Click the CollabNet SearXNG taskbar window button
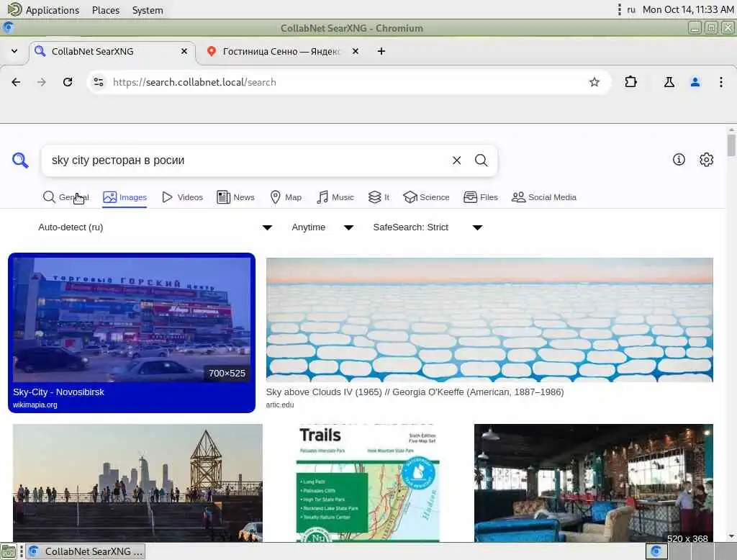Screen dimensions: 737x560 pos(86,551)
